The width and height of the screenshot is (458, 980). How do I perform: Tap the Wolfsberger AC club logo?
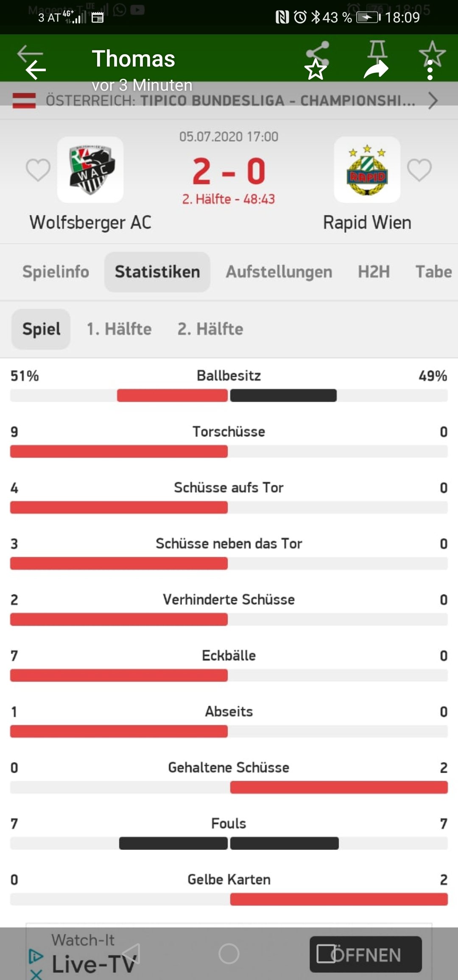[x=90, y=170]
